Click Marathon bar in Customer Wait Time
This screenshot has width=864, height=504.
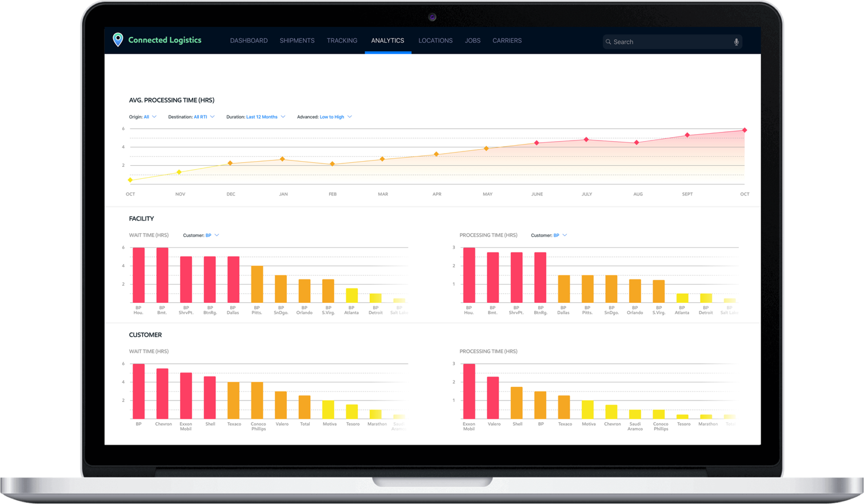click(x=375, y=414)
